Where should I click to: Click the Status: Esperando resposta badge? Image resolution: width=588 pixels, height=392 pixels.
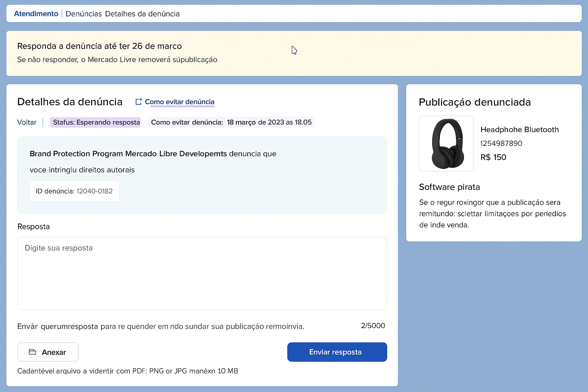[96, 122]
